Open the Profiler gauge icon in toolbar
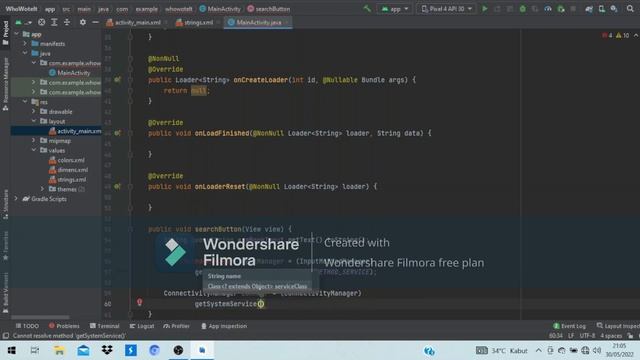 (x=548, y=9)
